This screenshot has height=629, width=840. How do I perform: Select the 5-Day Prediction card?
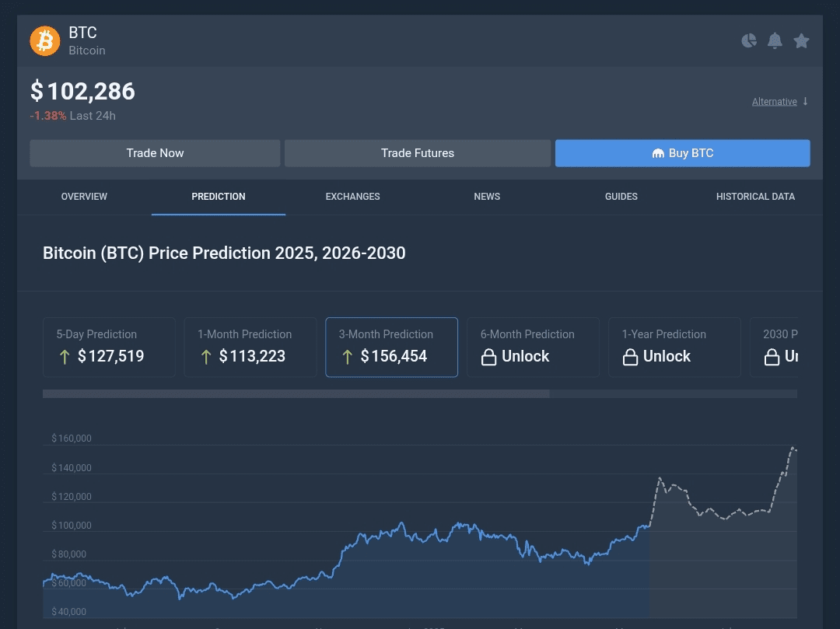pos(109,347)
